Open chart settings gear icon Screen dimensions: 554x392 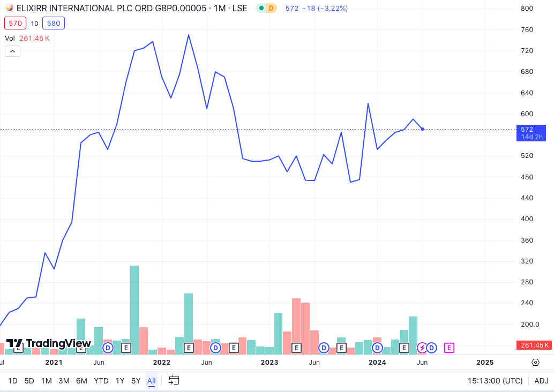[x=535, y=363]
